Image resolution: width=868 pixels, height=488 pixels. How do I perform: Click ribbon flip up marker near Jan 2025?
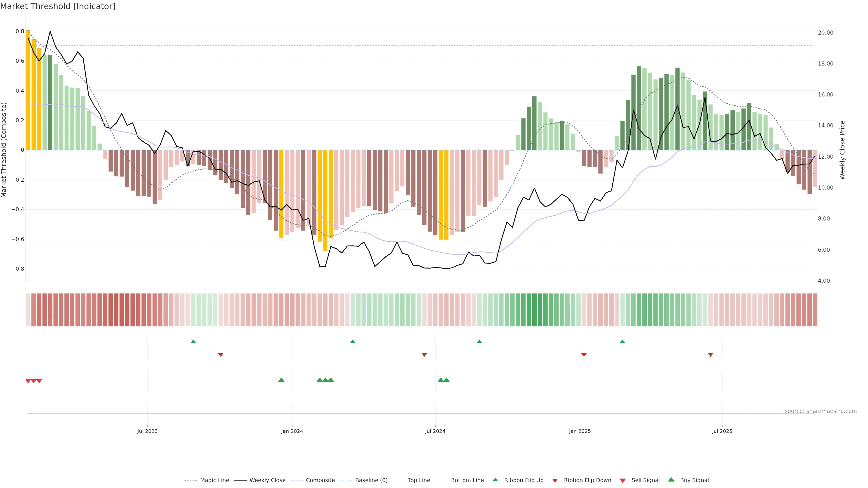(x=622, y=342)
